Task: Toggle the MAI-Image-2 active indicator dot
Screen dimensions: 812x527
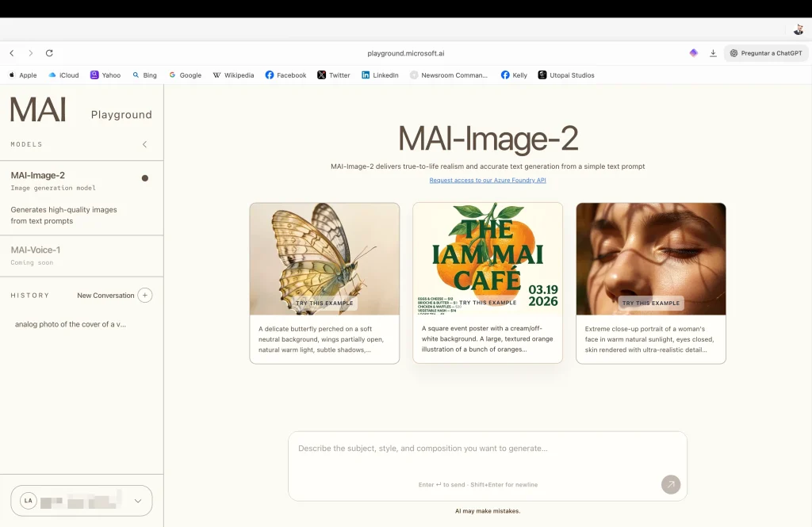Action: [145, 179]
